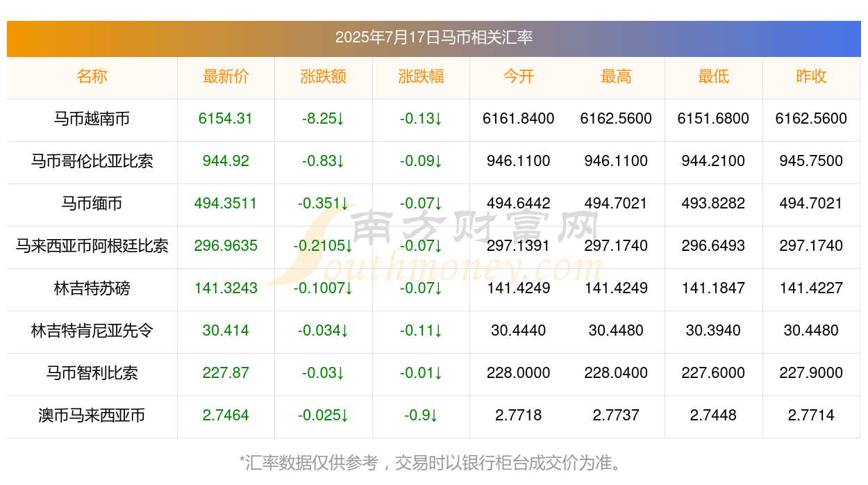The width and height of the screenshot is (868, 485).
Task: Select opening value 2.7718
Action: click(519, 416)
